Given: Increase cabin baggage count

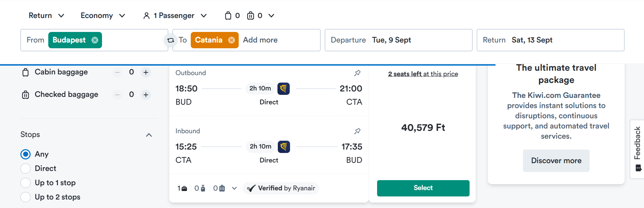Looking at the screenshot, I should [x=146, y=72].
